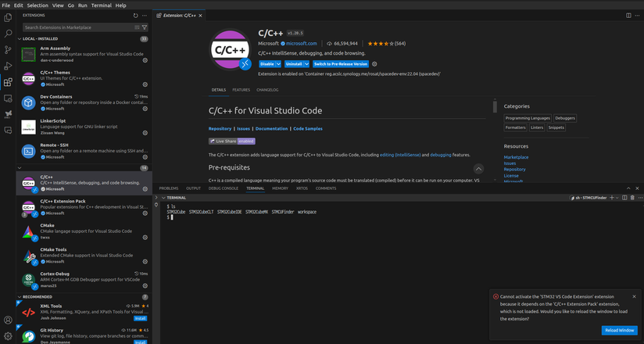Image resolution: width=644 pixels, height=344 pixels.
Task: Open the Uninstall button dropdown arrow
Action: coord(306,64)
